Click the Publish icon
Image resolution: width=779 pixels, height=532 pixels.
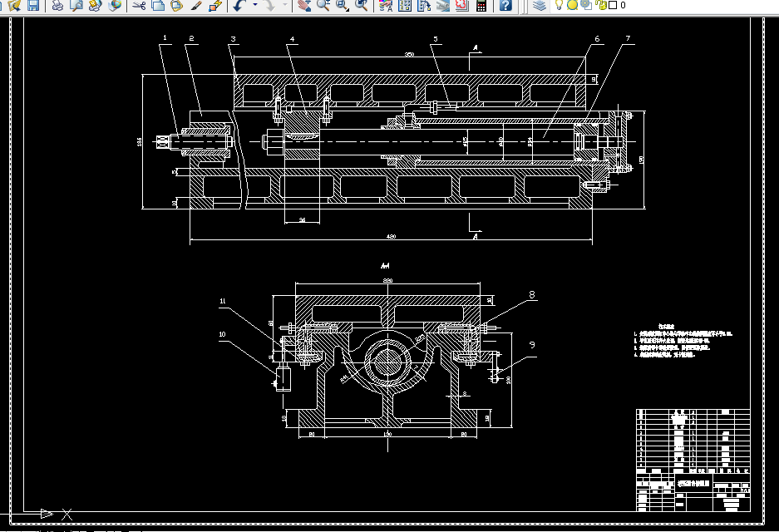pyautogui.click(x=95, y=6)
